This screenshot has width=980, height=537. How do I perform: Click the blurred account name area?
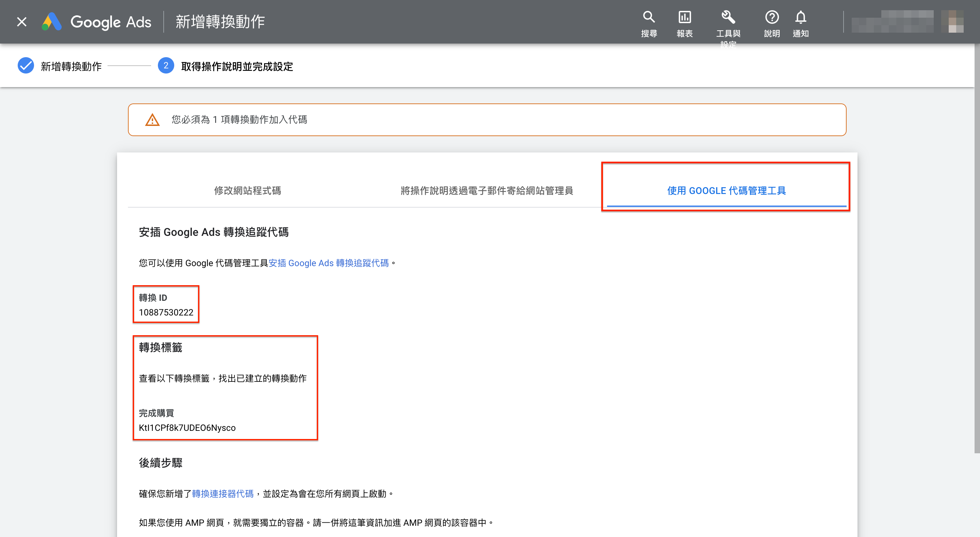[x=892, y=22]
